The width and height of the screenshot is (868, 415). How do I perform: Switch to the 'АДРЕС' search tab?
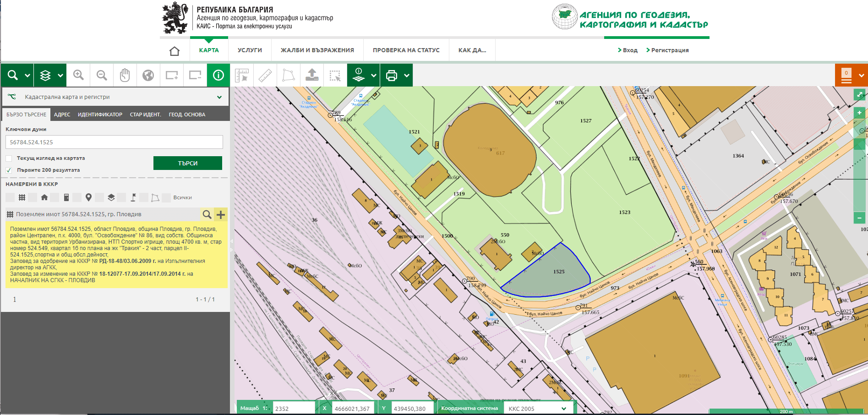(x=62, y=115)
